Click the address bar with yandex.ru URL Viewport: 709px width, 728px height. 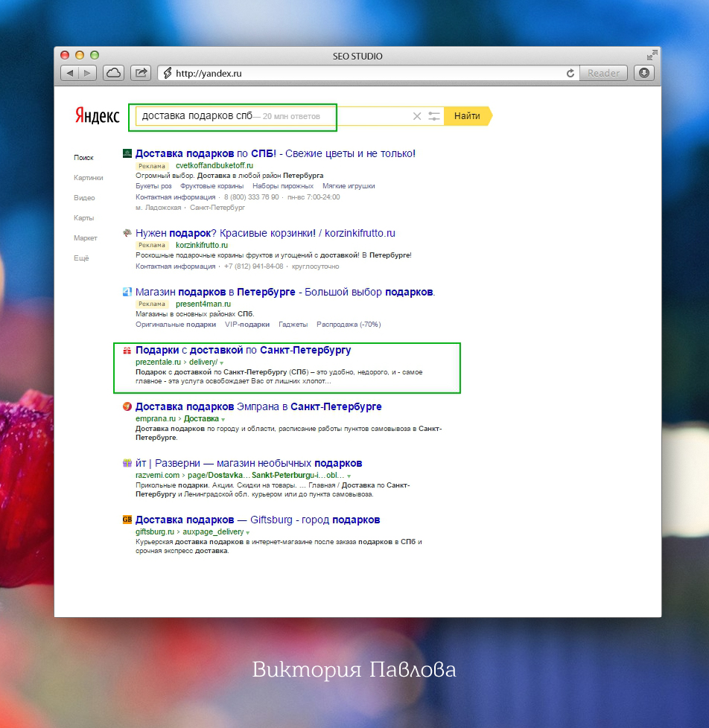coord(368,73)
